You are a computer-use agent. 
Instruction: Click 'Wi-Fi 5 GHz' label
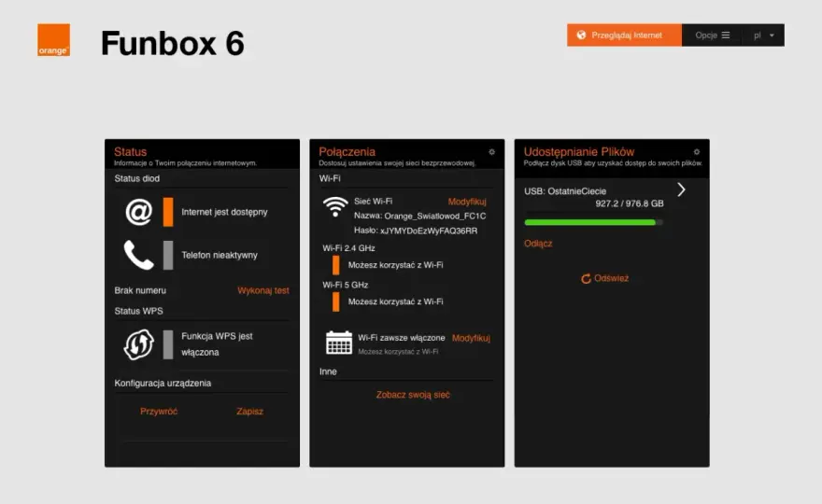click(346, 285)
